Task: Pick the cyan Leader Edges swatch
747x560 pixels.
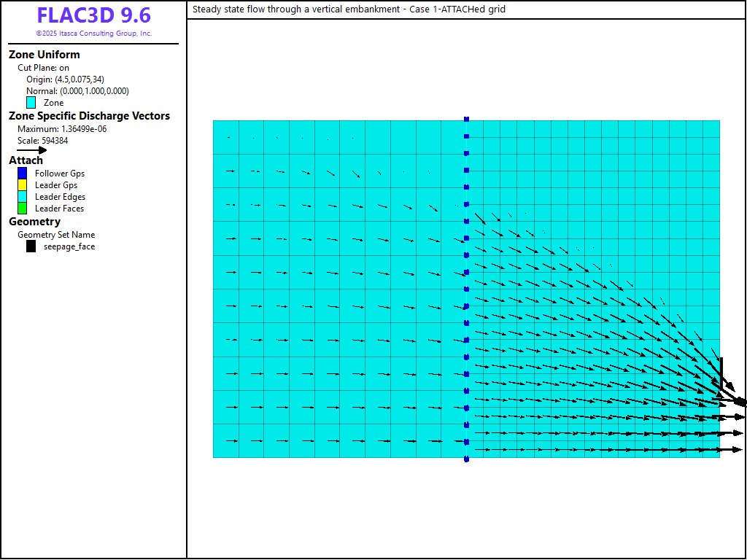Action: pos(22,197)
